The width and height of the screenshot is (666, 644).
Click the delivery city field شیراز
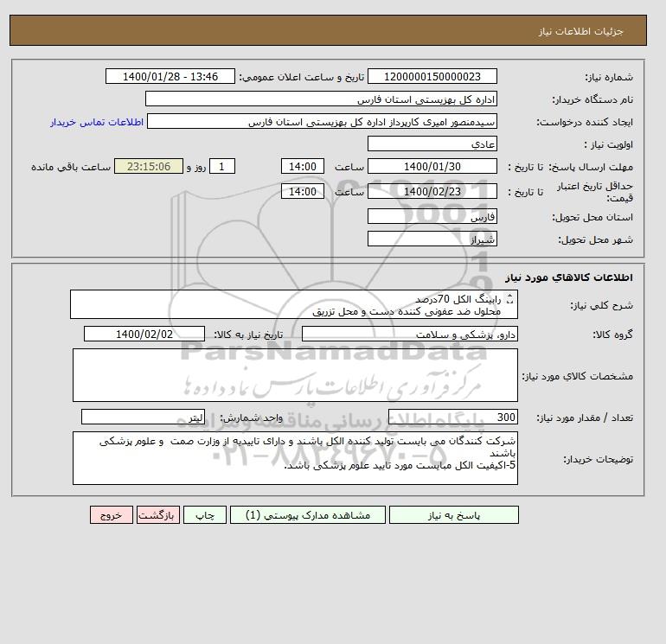click(432, 239)
